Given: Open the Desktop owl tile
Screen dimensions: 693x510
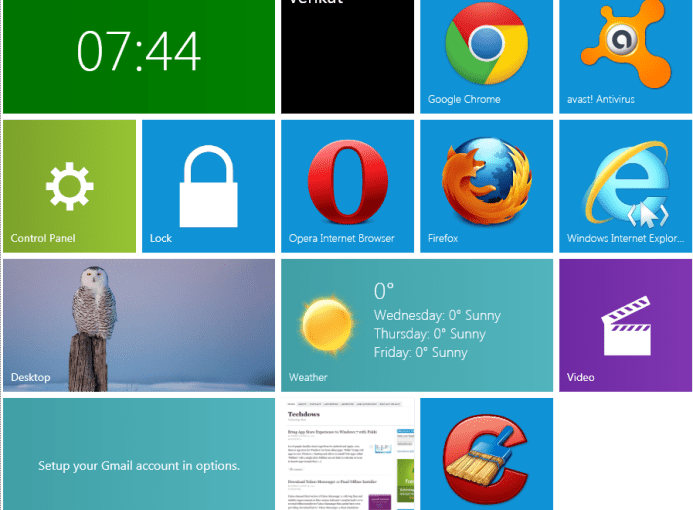Looking at the screenshot, I should [139, 325].
